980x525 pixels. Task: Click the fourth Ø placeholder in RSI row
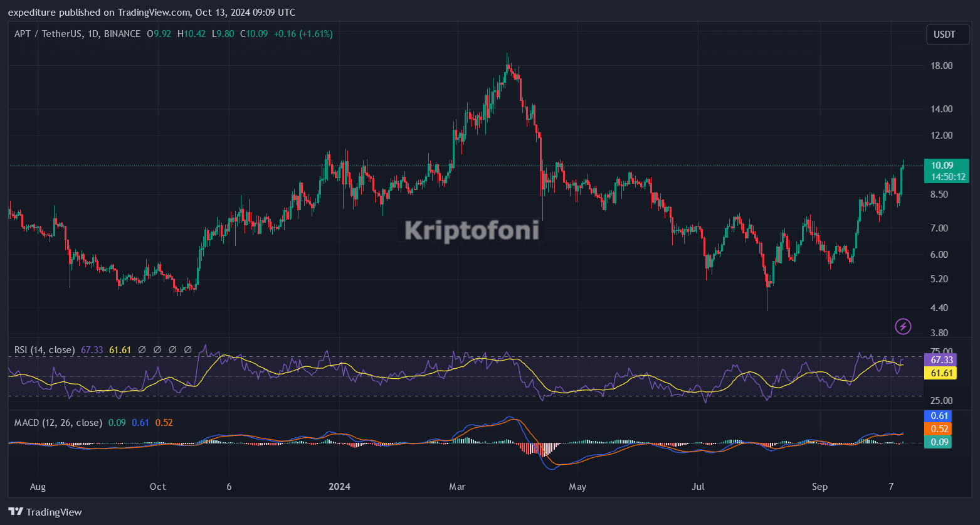tap(187, 349)
